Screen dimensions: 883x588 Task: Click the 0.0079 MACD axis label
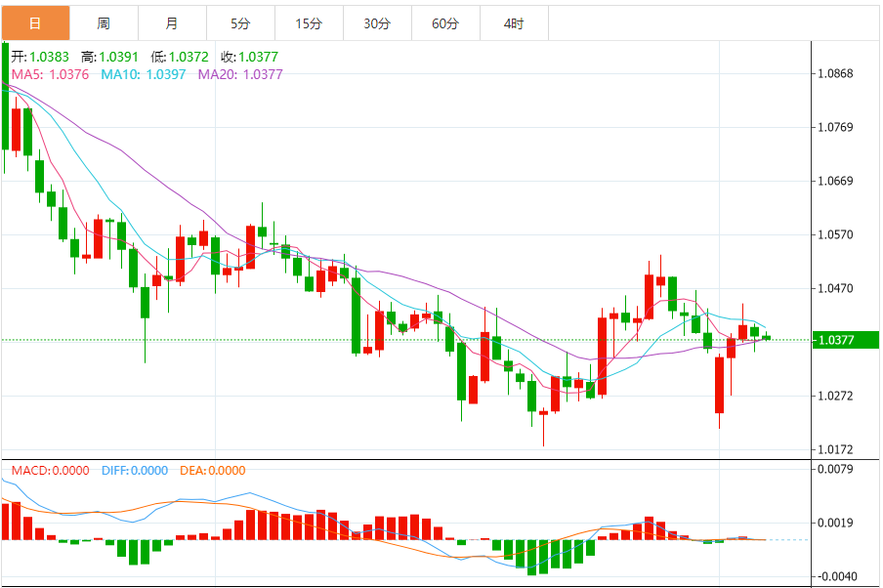tap(835, 469)
